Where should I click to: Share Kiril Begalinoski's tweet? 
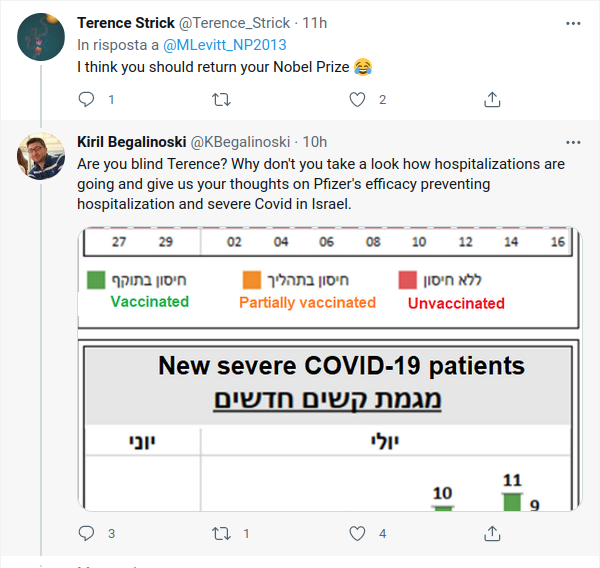click(492, 534)
